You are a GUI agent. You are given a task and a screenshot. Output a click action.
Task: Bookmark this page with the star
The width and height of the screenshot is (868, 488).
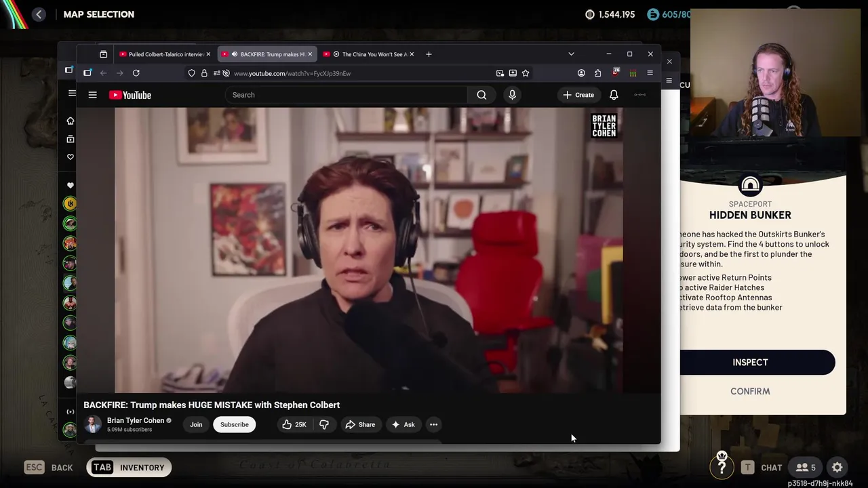[526, 73]
